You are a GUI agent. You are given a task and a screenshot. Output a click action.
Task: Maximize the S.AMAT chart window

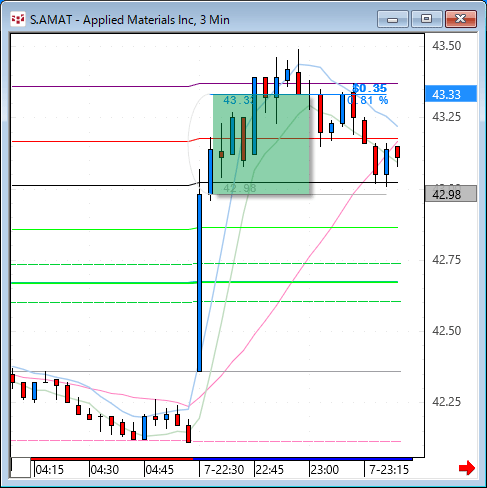pos(426,19)
